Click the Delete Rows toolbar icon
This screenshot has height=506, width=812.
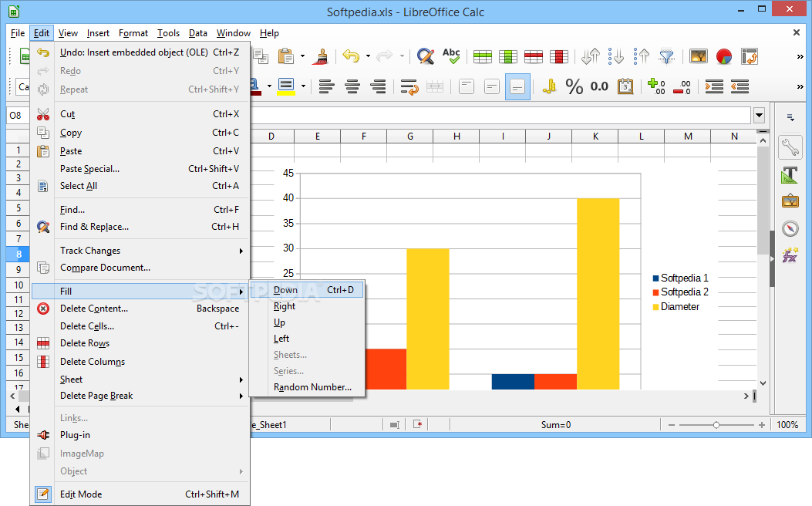pyautogui.click(x=533, y=56)
